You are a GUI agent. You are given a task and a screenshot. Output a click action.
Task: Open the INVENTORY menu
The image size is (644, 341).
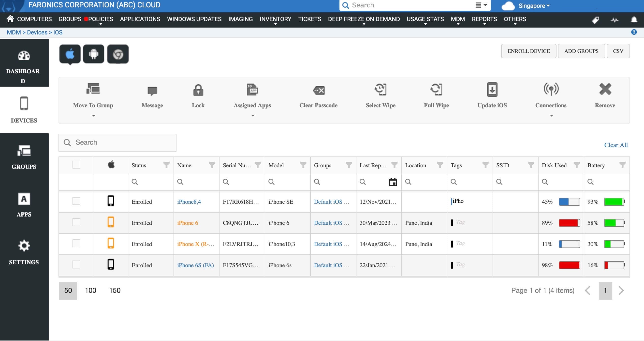tap(275, 19)
